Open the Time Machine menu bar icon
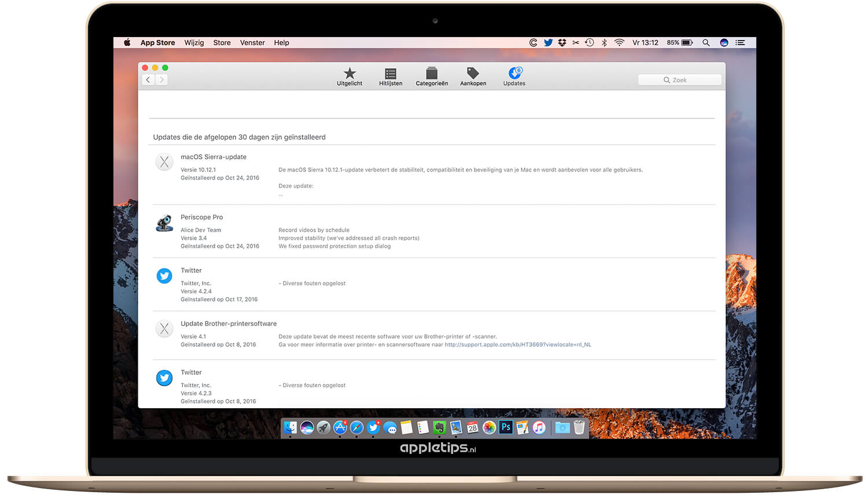Image resolution: width=868 pixels, height=495 pixels. (590, 43)
